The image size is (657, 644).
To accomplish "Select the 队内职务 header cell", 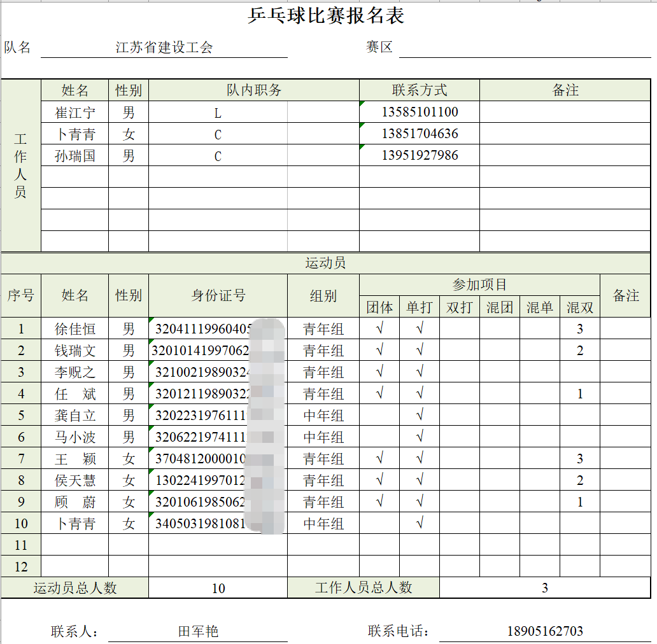I will tap(254, 90).
